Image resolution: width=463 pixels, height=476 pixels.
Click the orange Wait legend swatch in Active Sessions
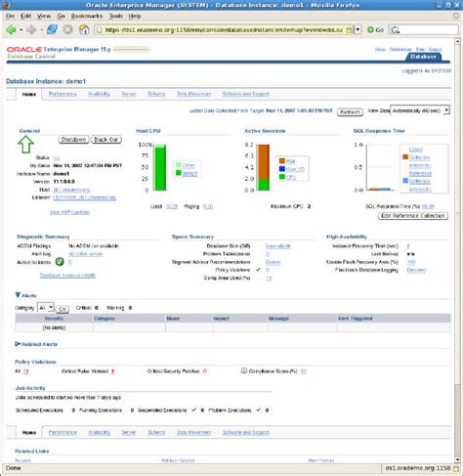point(282,160)
